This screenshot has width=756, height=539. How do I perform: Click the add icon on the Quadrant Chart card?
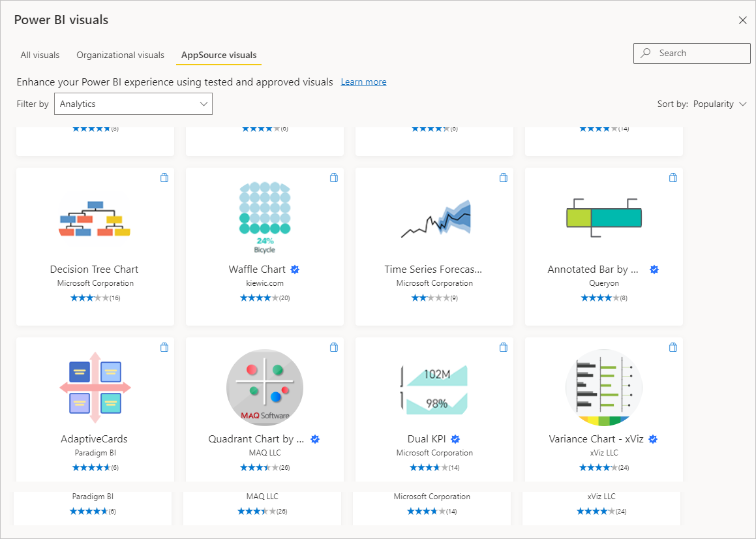[333, 347]
